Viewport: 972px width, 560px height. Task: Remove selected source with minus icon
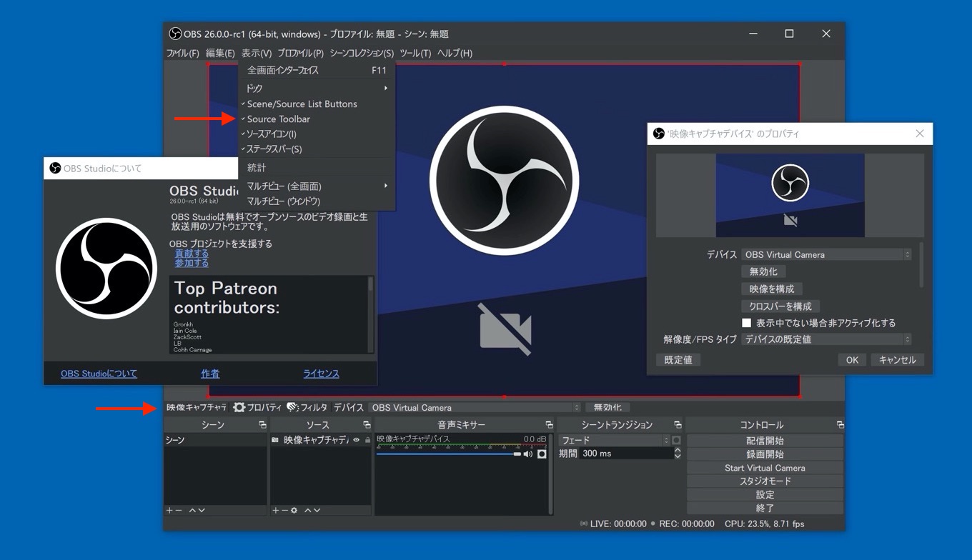284,510
